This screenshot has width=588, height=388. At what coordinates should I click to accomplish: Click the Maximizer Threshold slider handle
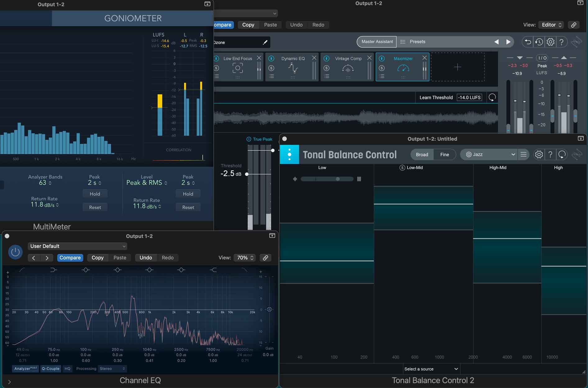click(247, 174)
